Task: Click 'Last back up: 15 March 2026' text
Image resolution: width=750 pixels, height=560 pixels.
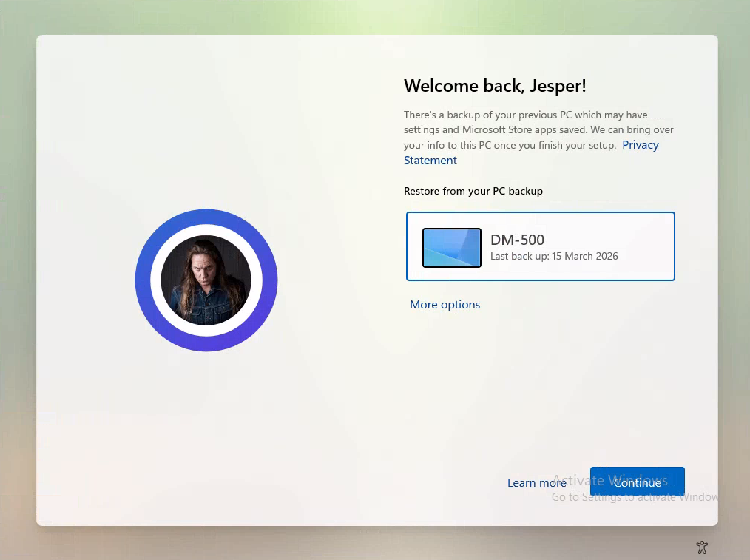Action: [x=554, y=257]
